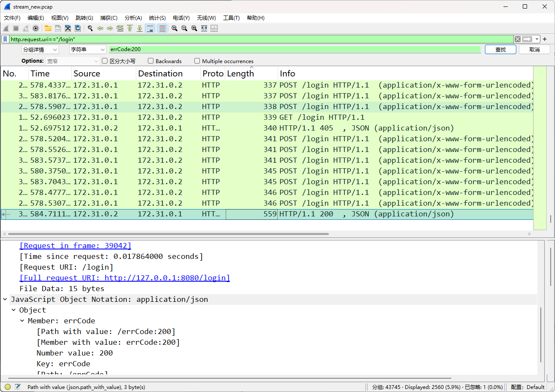The width and height of the screenshot is (555, 392).
Task: Open the 字符串 search type dropdown
Action: pos(87,50)
